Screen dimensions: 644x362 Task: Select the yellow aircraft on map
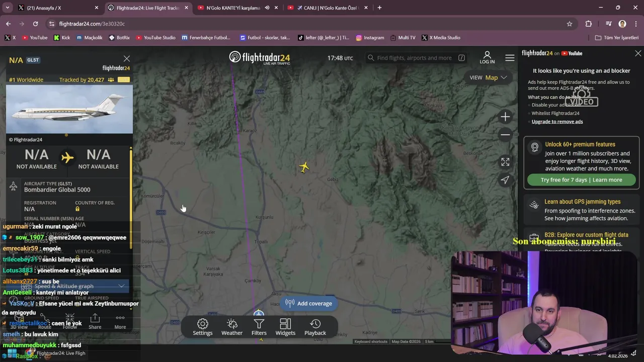pos(304,167)
